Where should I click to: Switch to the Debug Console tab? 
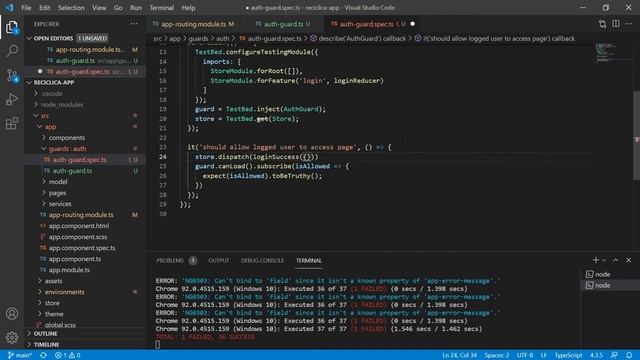262,260
